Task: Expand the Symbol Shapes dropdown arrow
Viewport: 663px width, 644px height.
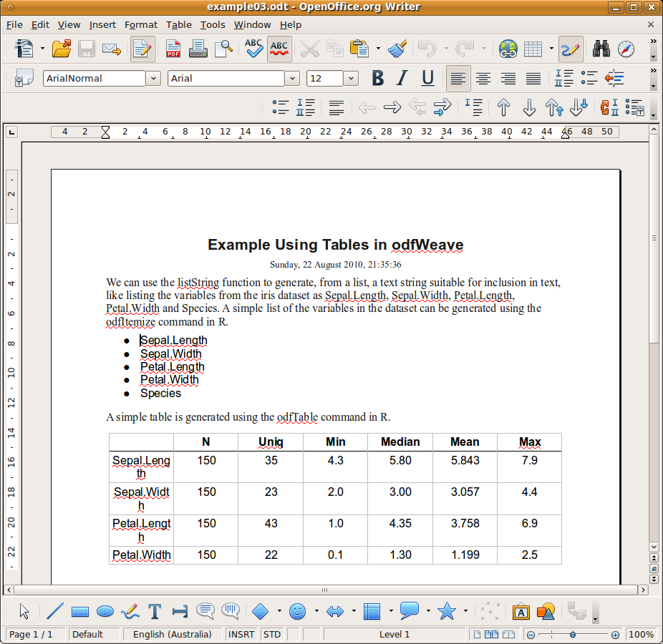Action: coord(316,611)
